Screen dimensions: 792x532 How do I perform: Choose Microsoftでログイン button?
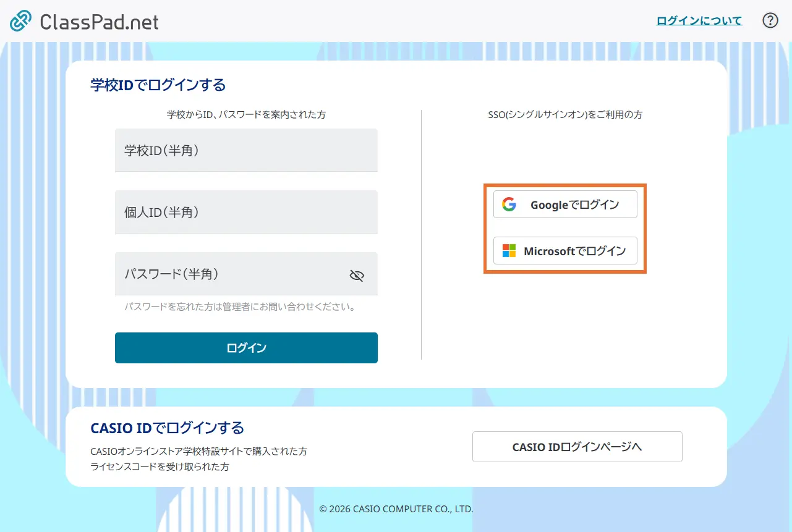565,251
